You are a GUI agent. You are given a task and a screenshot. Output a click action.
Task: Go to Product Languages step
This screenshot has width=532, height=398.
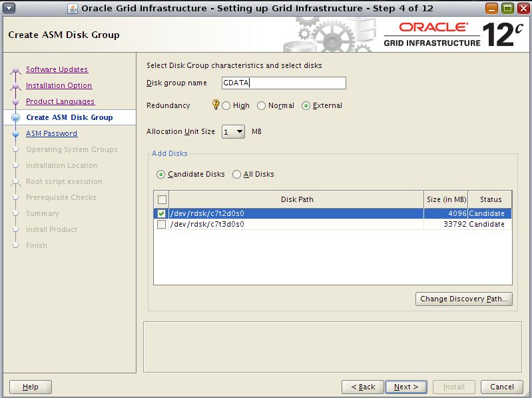[61, 101]
